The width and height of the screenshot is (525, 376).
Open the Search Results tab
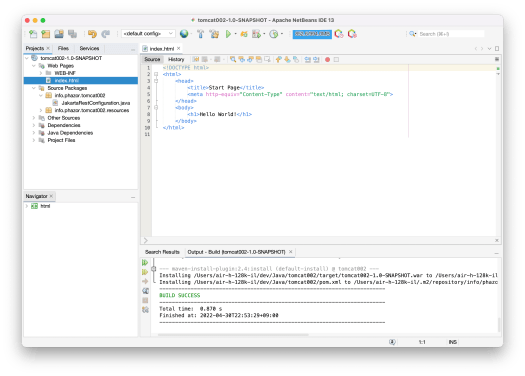click(162, 252)
